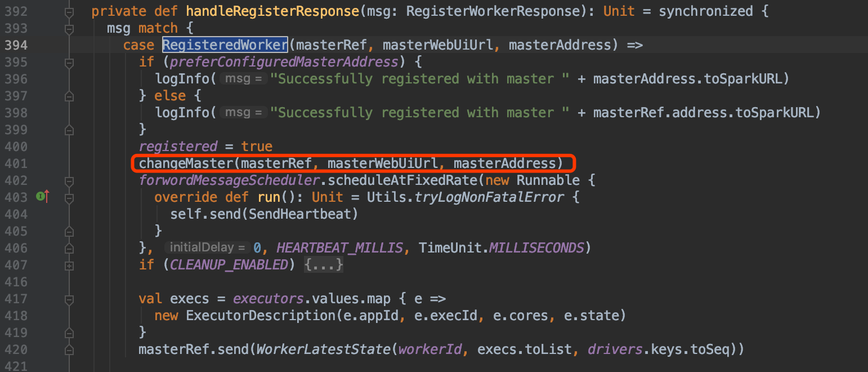
Task: Collapse the scheduleAtFixedRate block on line 402
Action: pyautogui.click(x=69, y=181)
